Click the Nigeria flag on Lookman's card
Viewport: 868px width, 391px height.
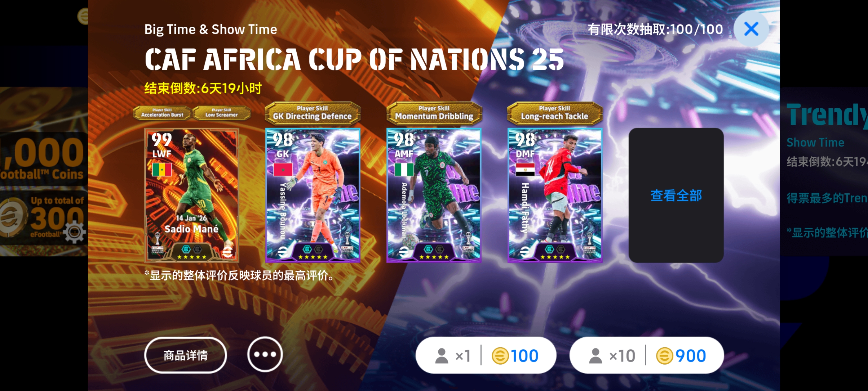404,170
